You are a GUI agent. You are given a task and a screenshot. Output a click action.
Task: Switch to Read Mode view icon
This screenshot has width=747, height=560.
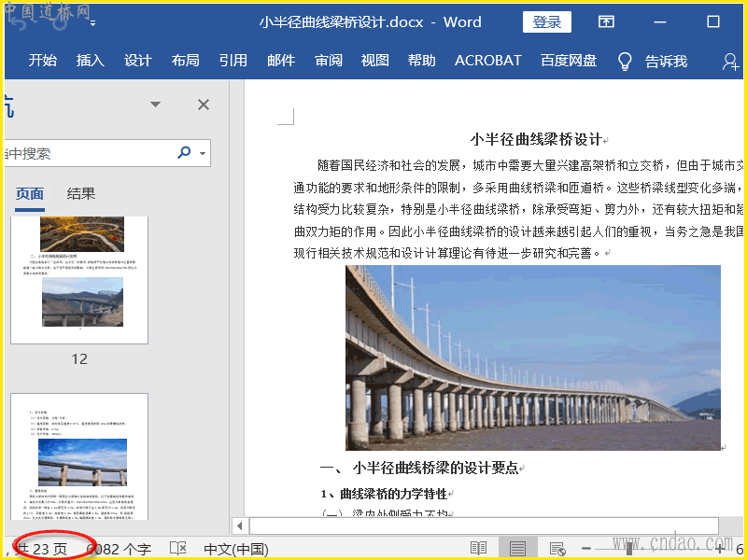pos(478,549)
